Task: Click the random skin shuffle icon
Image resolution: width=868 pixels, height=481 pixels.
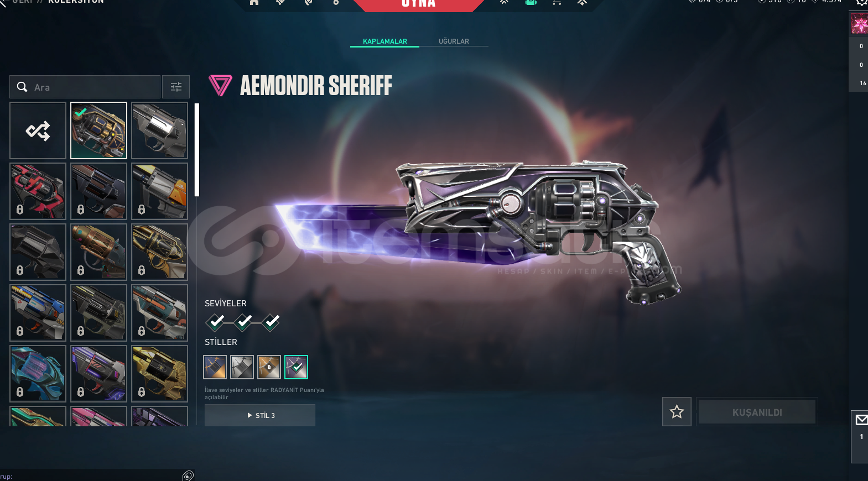Action: pyautogui.click(x=38, y=130)
